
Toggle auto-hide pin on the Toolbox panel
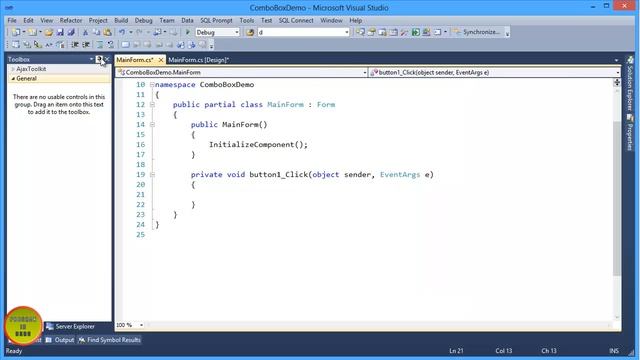[x=99, y=59]
